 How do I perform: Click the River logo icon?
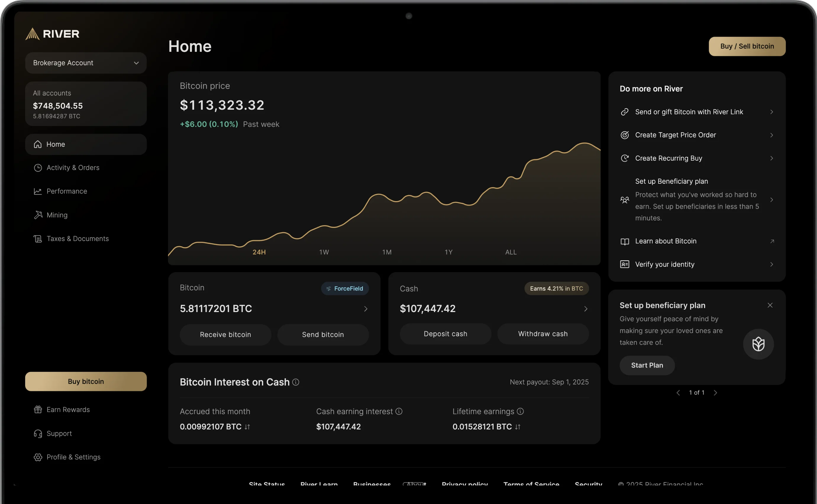point(32,34)
